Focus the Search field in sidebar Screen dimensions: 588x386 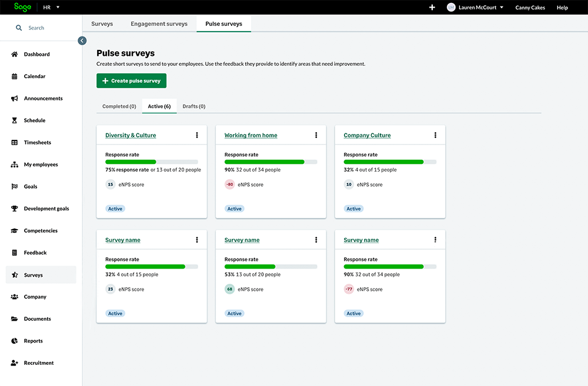click(36, 28)
